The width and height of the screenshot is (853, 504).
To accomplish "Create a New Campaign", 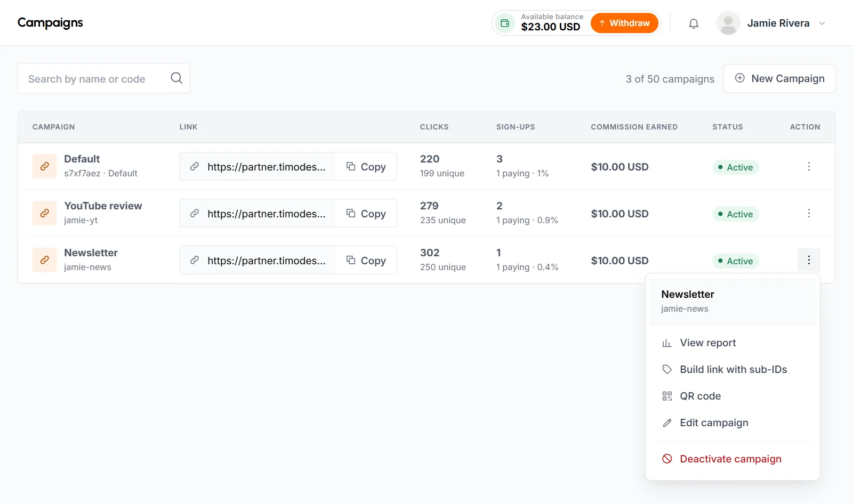I will click(779, 78).
